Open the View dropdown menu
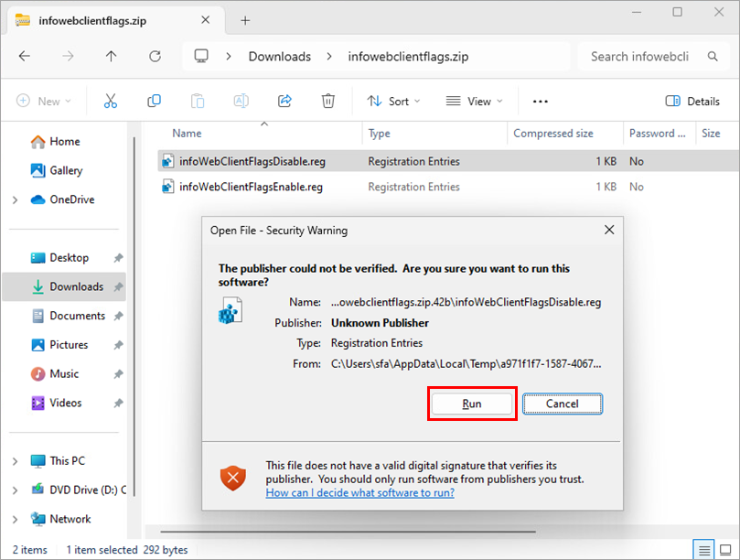The width and height of the screenshot is (740, 560). pyautogui.click(x=472, y=102)
